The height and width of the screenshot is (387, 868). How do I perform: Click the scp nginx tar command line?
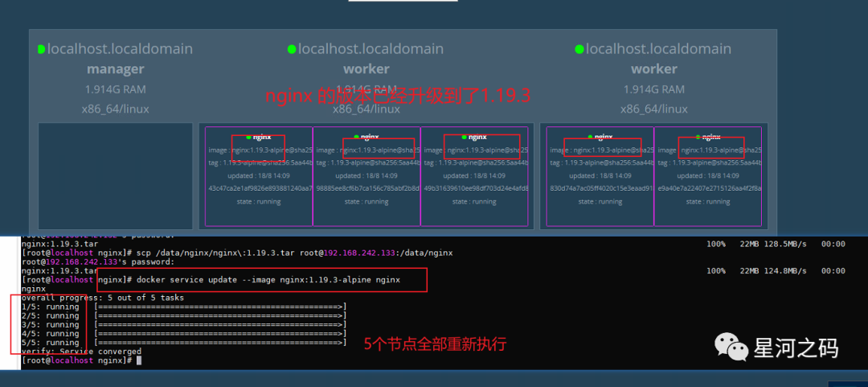coord(237,253)
